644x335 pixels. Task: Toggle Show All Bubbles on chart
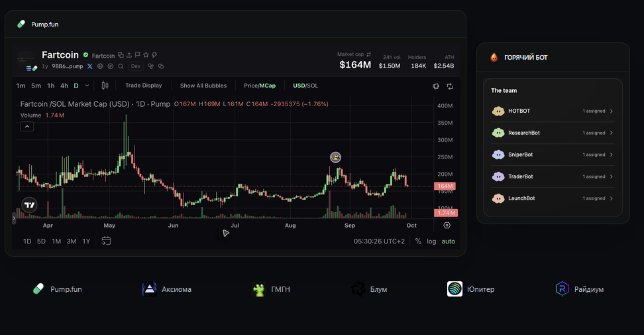203,86
